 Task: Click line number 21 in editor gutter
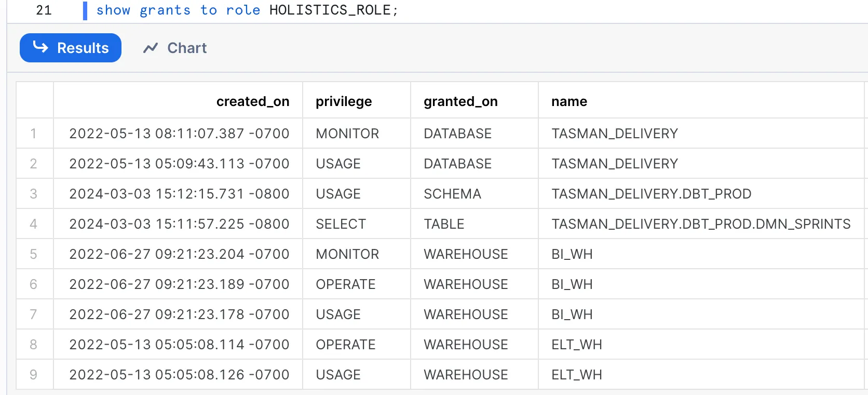44,10
